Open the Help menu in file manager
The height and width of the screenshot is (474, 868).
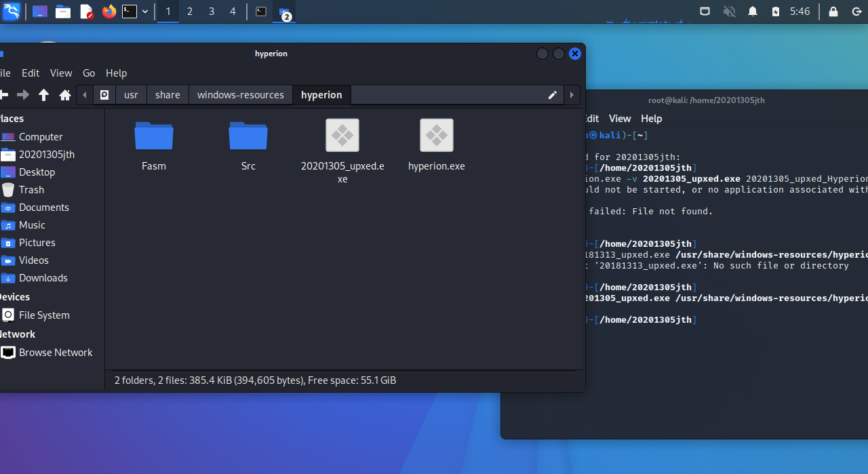tap(116, 73)
